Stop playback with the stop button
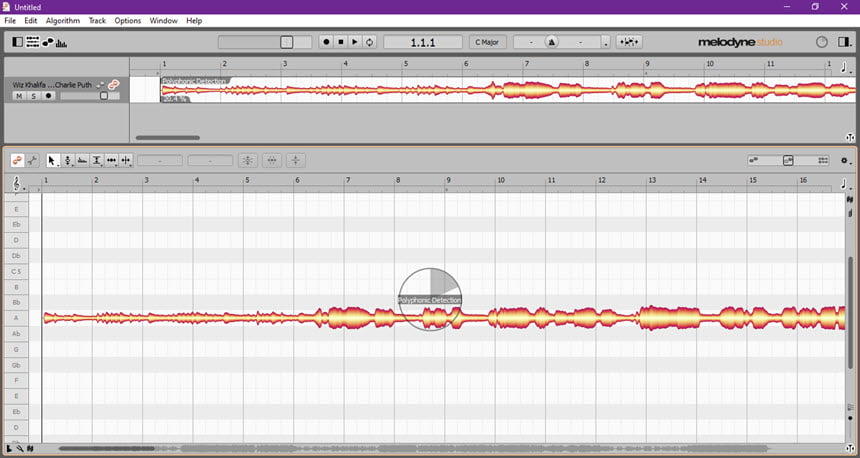This screenshot has width=860, height=458. pos(341,42)
